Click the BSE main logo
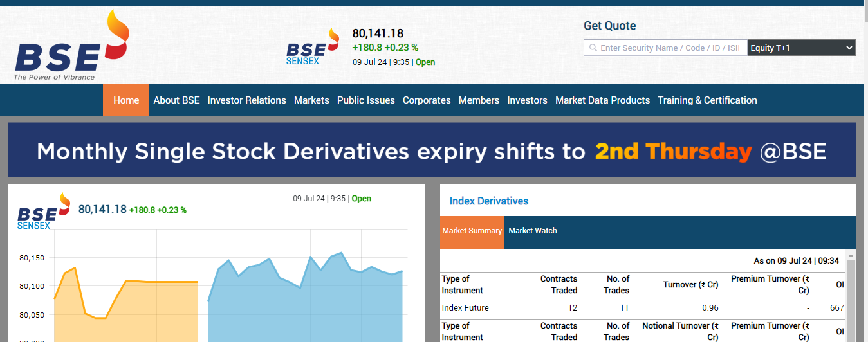 [71, 48]
